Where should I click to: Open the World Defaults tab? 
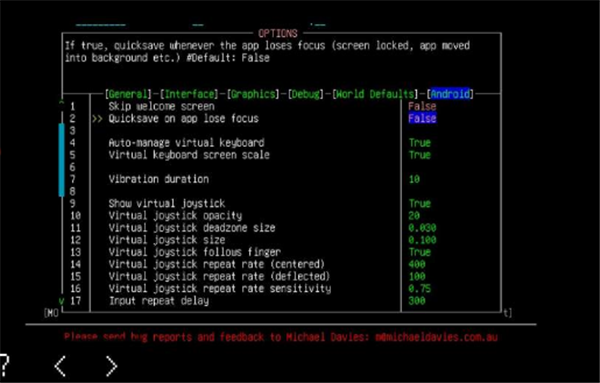tap(375, 94)
